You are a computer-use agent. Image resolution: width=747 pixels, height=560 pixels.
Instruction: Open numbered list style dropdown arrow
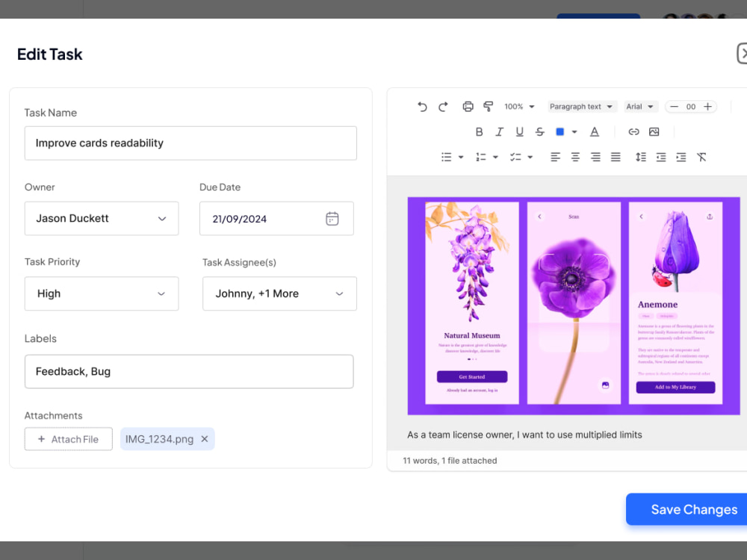(495, 157)
